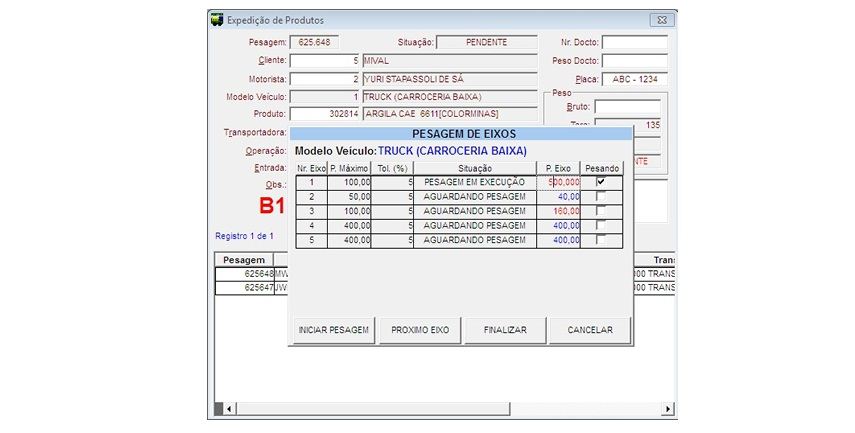Click the Cliente code field
The width and height of the screenshot is (855, 433).
point(324,61)
